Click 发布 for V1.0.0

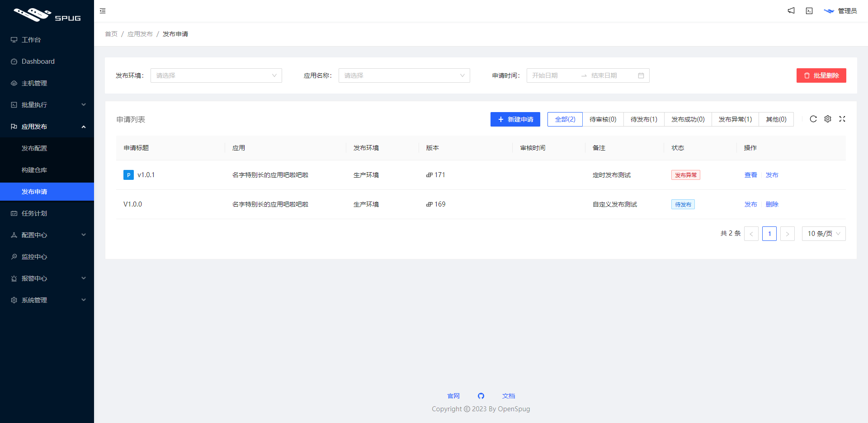750,204
